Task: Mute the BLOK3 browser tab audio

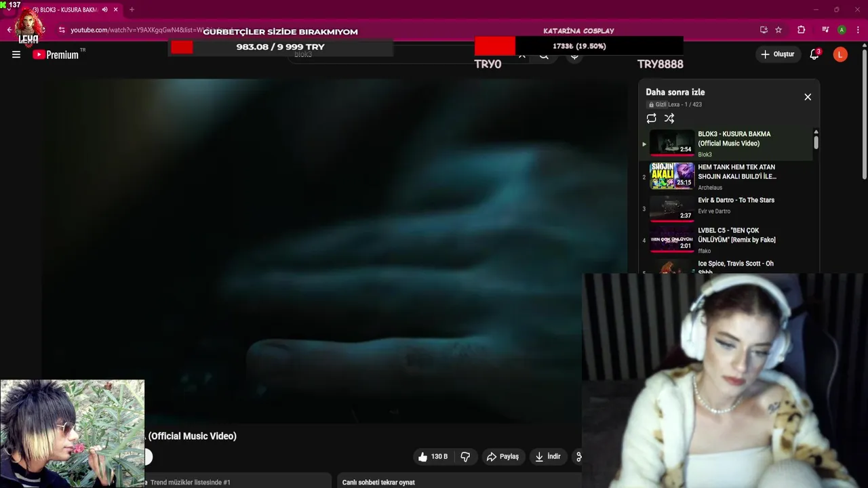Action: (104, 9)
